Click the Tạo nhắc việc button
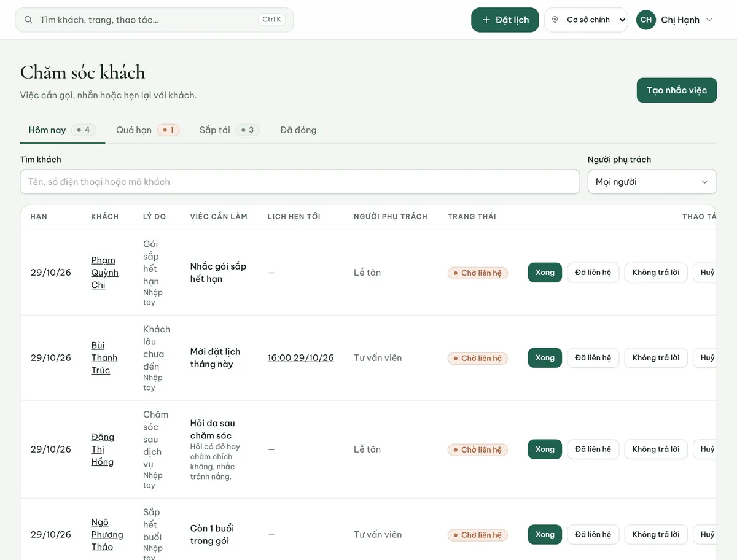 (677, 90)
